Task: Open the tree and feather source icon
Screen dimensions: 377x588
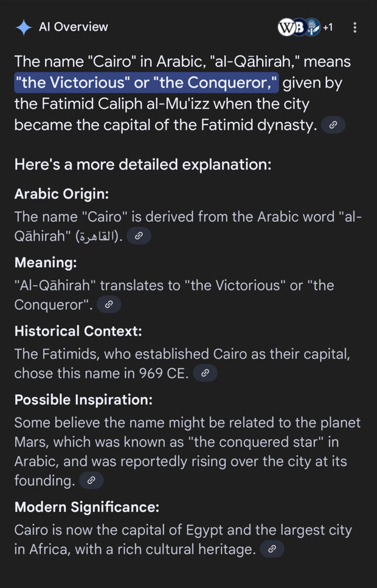Action: click(311, 27)
